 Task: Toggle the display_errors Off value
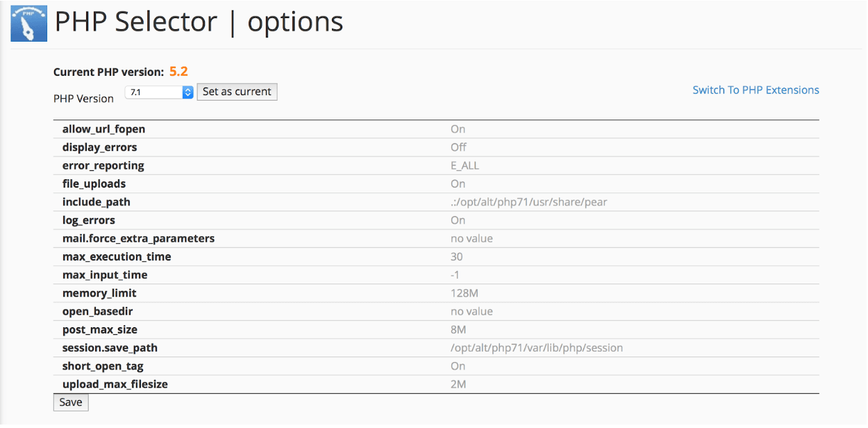[458, 147]
